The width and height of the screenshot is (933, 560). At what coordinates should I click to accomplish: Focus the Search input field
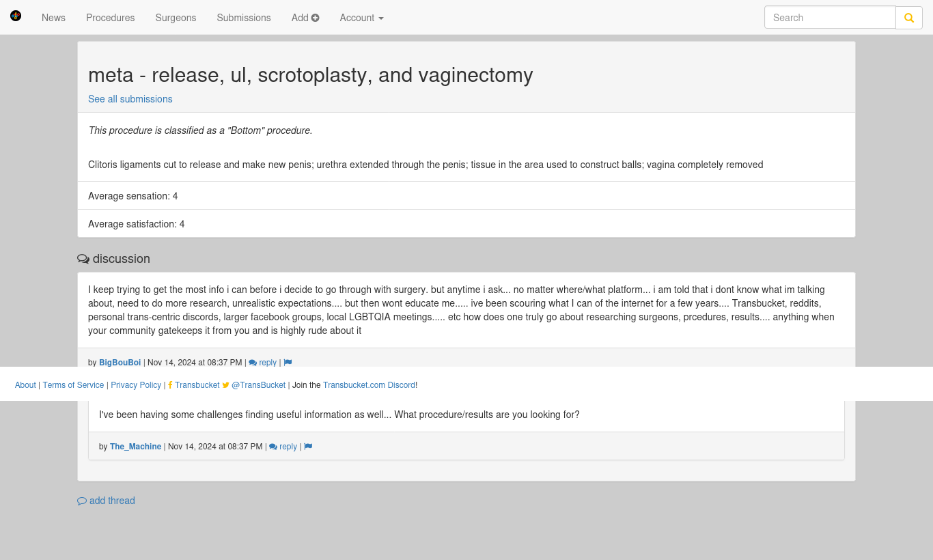pos(830,18)
